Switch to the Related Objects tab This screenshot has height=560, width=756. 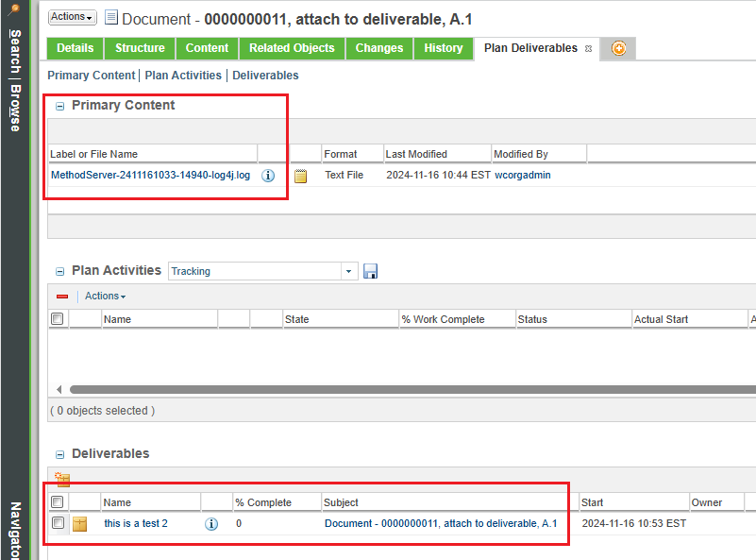point(291,48)
